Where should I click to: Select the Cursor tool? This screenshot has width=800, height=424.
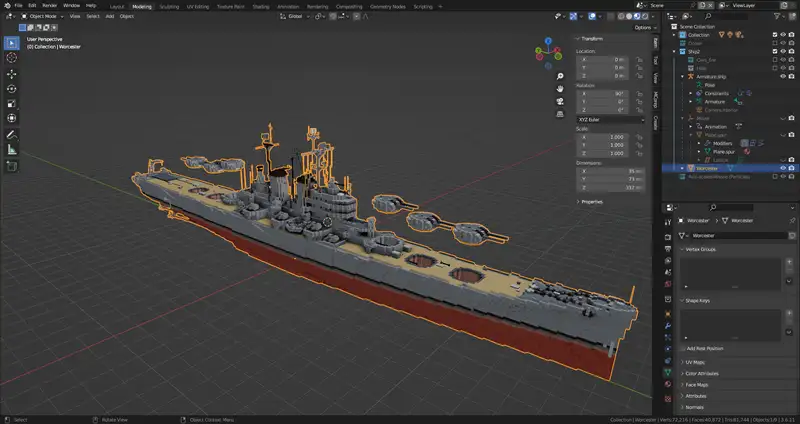click(x=12, y=58)
